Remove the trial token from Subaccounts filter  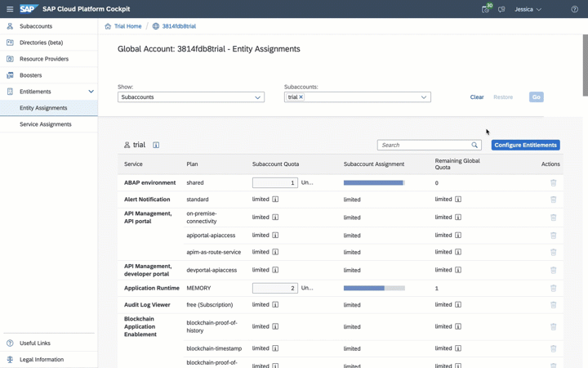[x=301, y=96]
